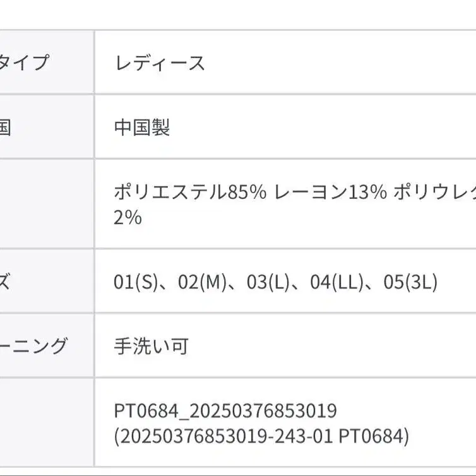This screenshot has width=476, height=476.
Task: Click size 05(3L) text
Action: 410,282
